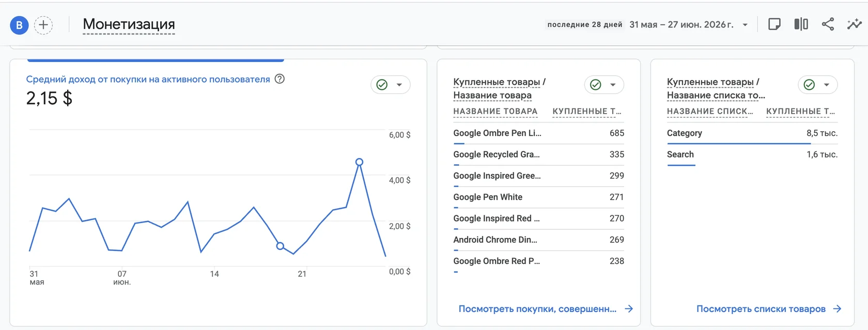The width and height of the screenshot is (868, 330).
Task: Share this report via the share icon
Action: [828, 24]
